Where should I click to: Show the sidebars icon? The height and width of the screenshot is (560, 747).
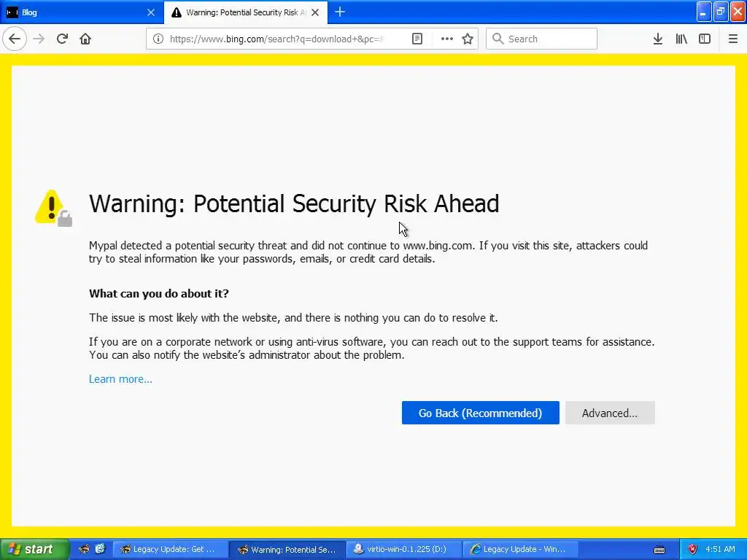[x=705, y=39]
